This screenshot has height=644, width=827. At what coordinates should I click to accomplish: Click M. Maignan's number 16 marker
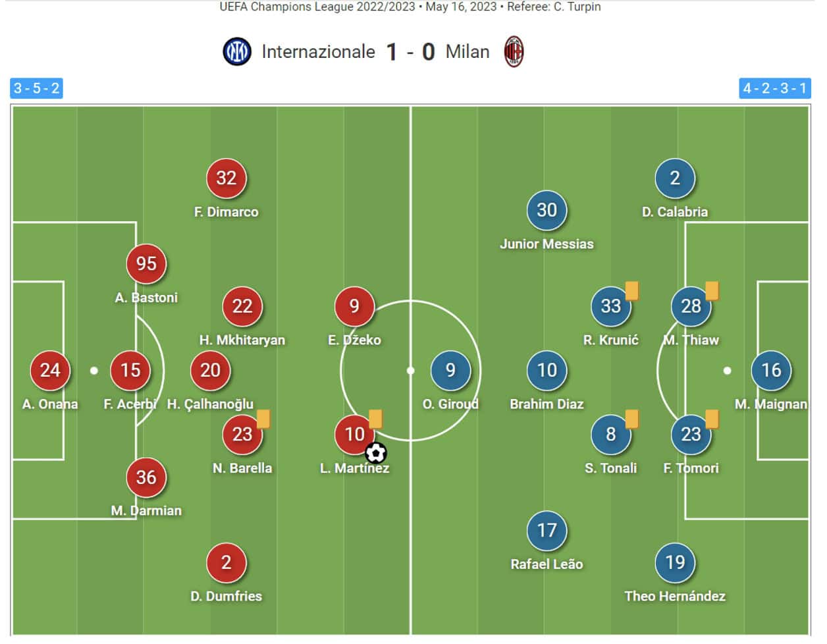pos(771,370)
